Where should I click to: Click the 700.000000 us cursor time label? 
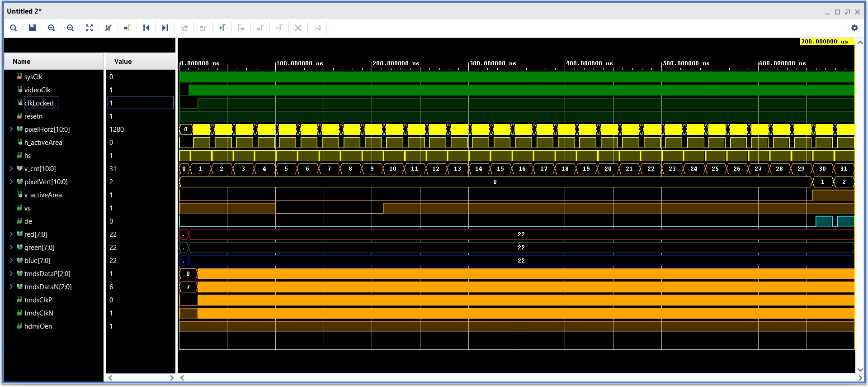827,42
